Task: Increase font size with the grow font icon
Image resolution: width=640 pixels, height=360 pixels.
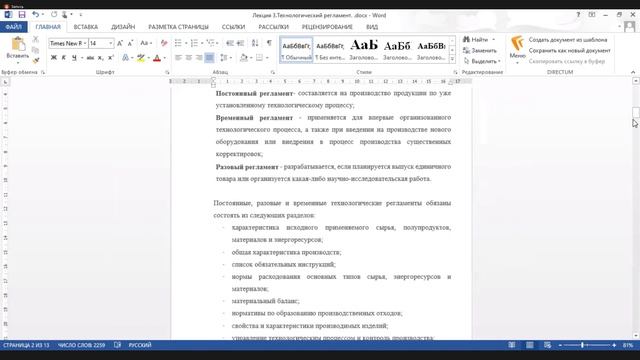Action: click(x=120, y=43)
